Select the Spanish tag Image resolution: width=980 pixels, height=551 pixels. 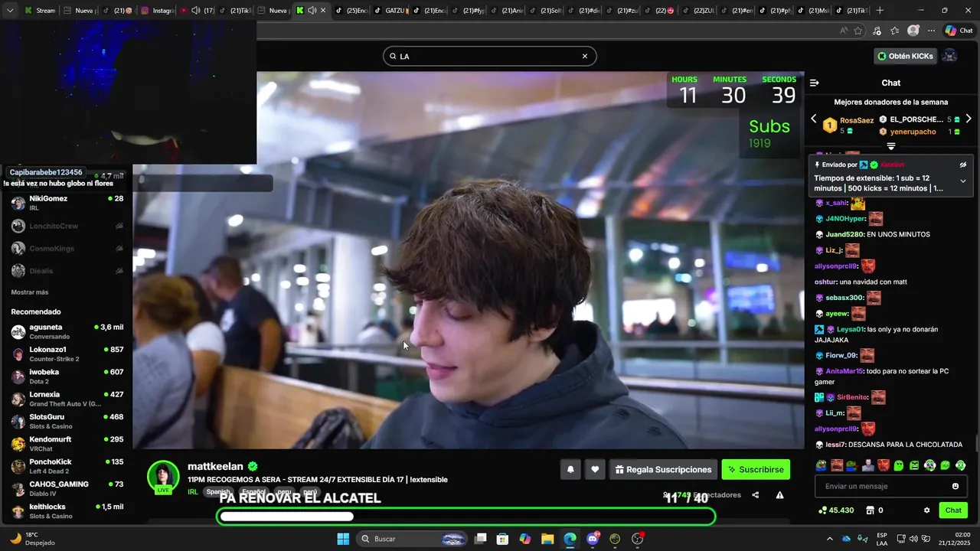pos(217,492)
